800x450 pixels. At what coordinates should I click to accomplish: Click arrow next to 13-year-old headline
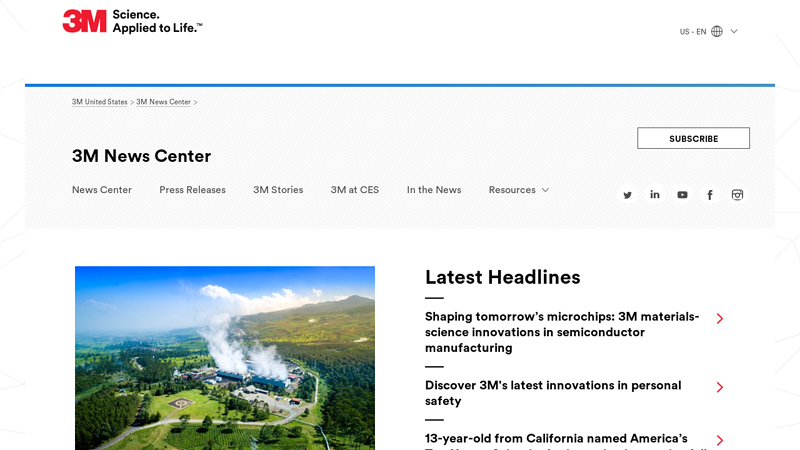coord(720,440)
